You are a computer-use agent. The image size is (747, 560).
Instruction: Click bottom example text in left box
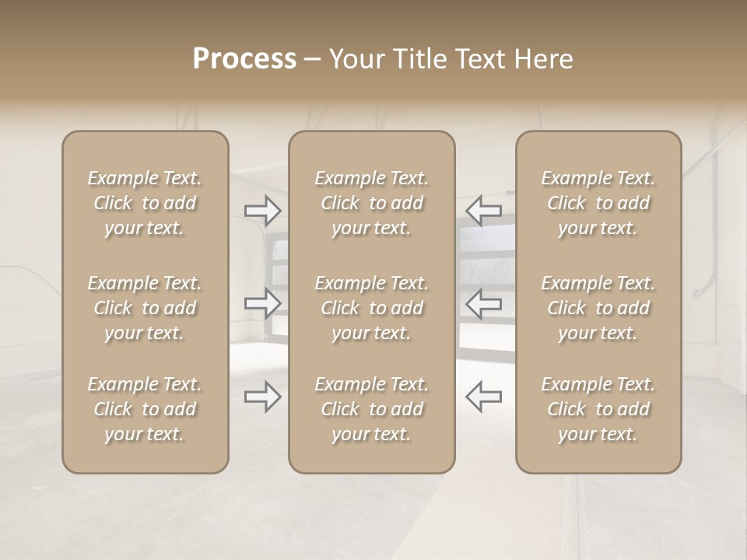(x=145, y=409)
